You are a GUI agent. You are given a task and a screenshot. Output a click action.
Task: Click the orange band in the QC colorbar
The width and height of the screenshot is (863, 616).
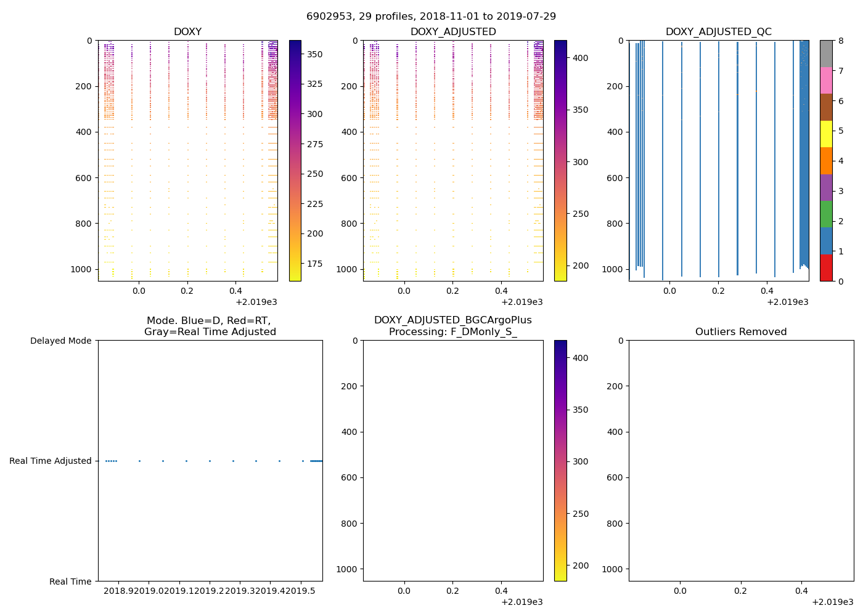(826, 161)
